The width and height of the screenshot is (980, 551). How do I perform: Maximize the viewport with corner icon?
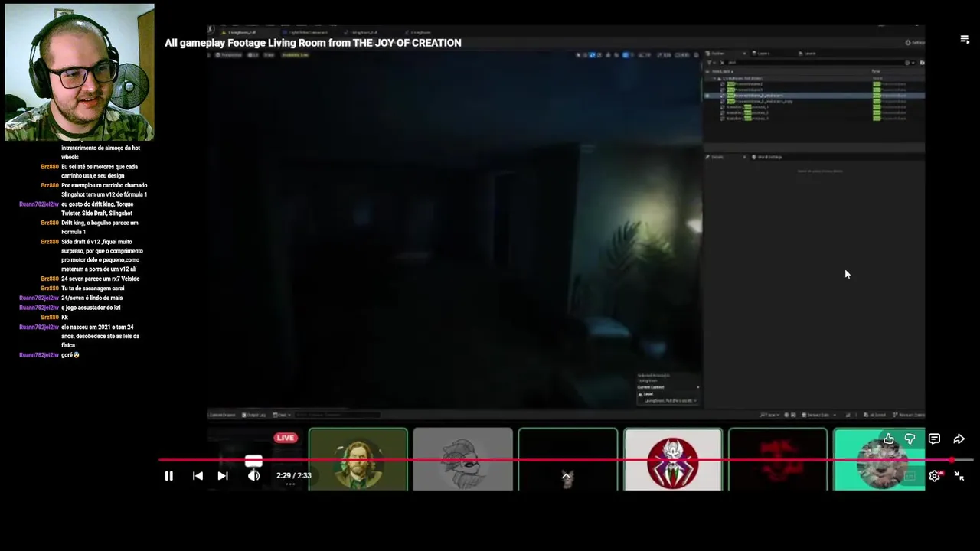coord(696,55)
